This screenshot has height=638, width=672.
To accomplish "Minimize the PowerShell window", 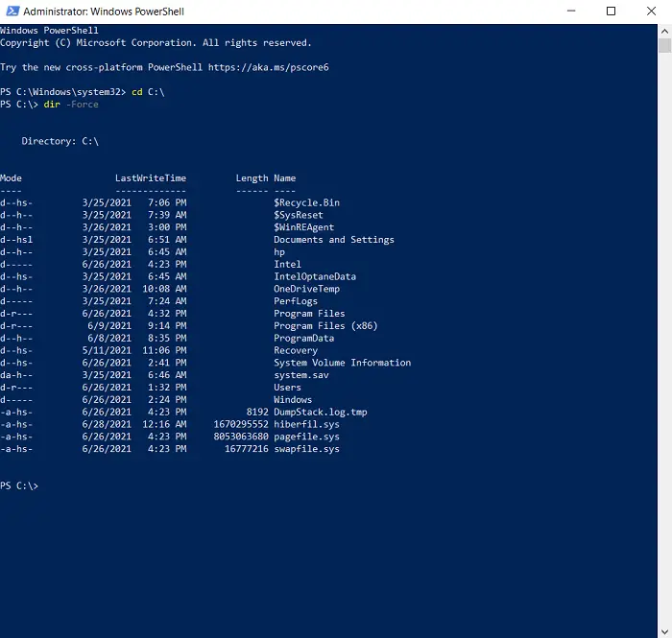I will pos(571,12).
